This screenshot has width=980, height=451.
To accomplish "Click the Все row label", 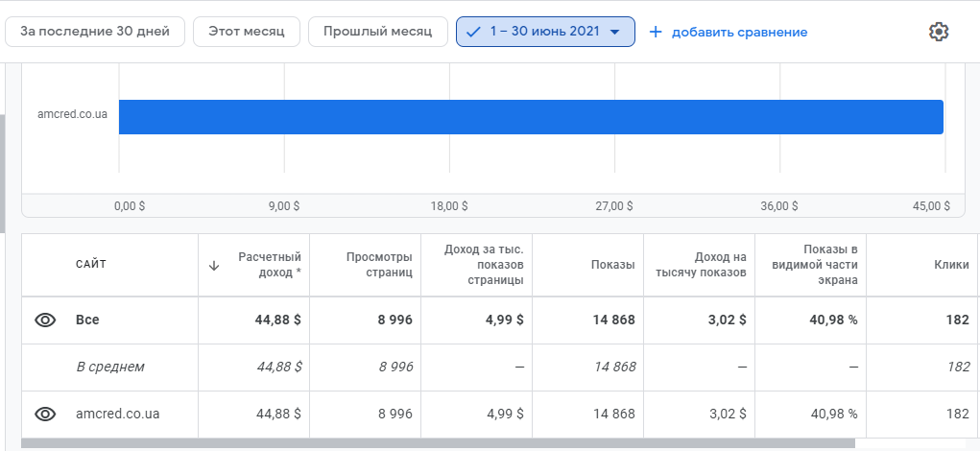I will (87, 320).
